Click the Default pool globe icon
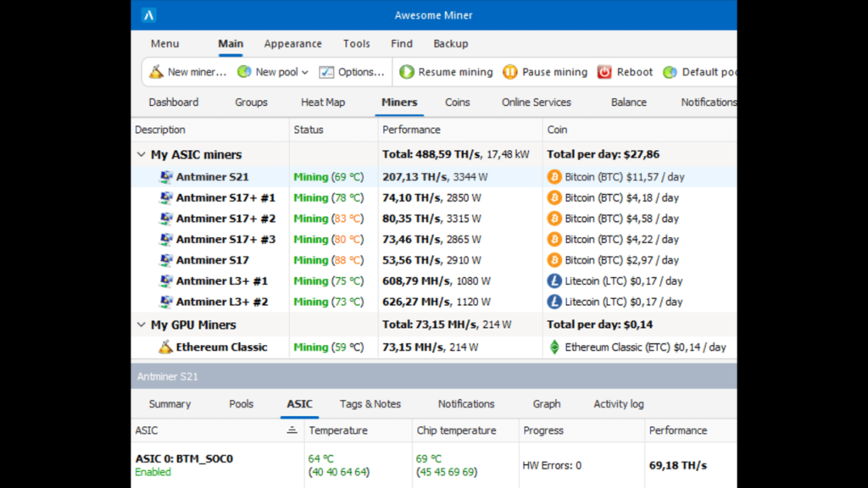This screenshot has width=868, height=488. (x=670, y=71)
